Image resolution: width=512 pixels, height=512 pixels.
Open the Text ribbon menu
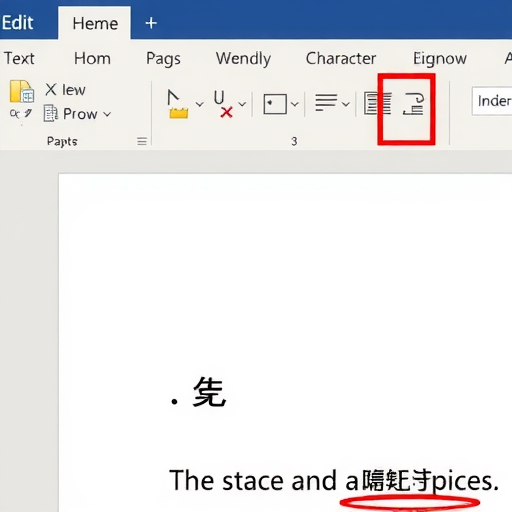pos(19,58)
